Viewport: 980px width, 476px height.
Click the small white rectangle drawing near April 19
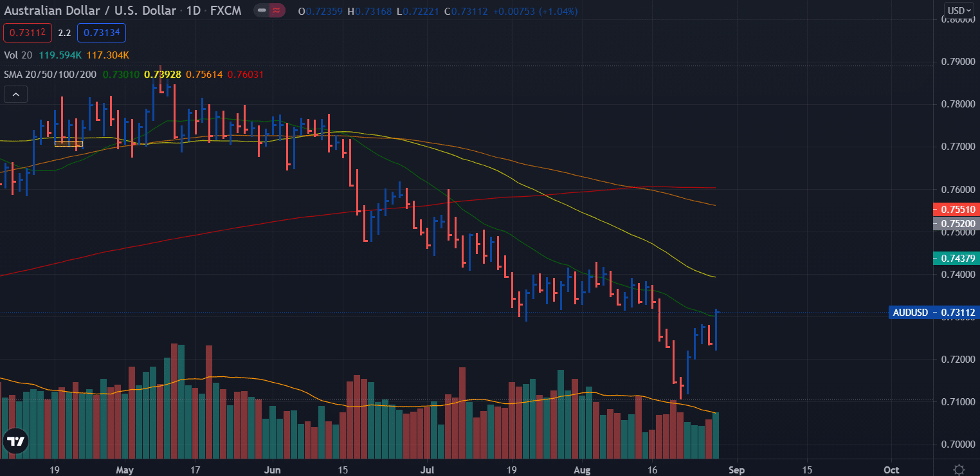pos(69,143)
